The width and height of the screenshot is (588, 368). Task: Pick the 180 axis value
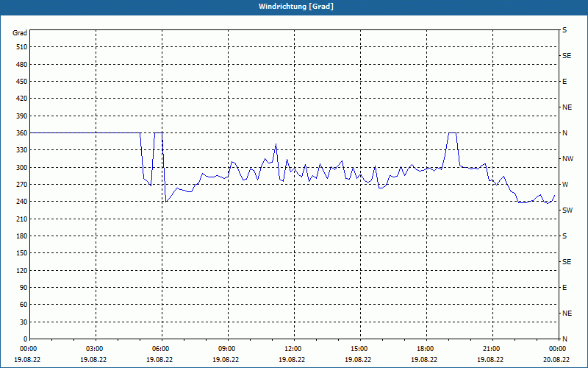click(x=22, y=236)
